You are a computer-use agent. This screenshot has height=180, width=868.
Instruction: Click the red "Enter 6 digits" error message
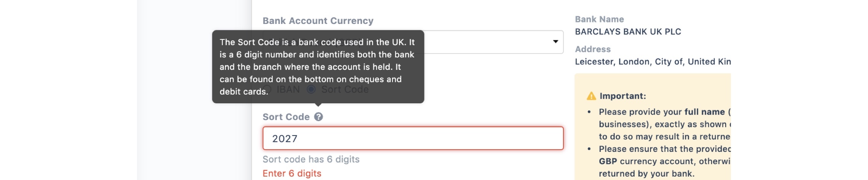[292, 174]
